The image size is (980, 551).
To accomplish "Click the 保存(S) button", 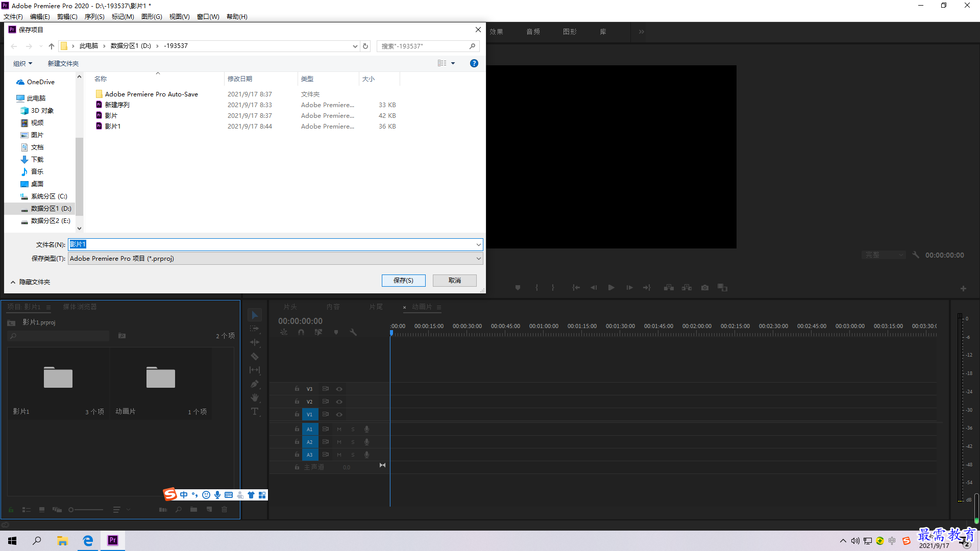I will pos(403,281).
